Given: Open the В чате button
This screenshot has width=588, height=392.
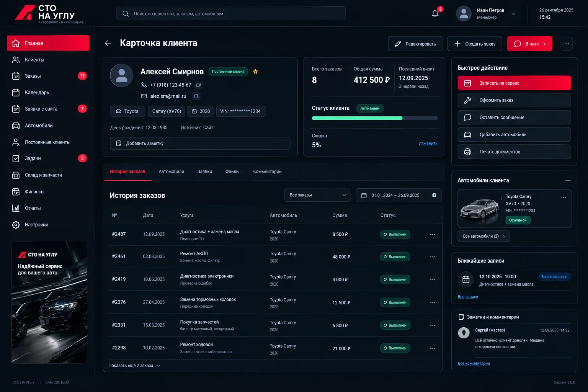Looking at the screenshot, I should (529, 44).
